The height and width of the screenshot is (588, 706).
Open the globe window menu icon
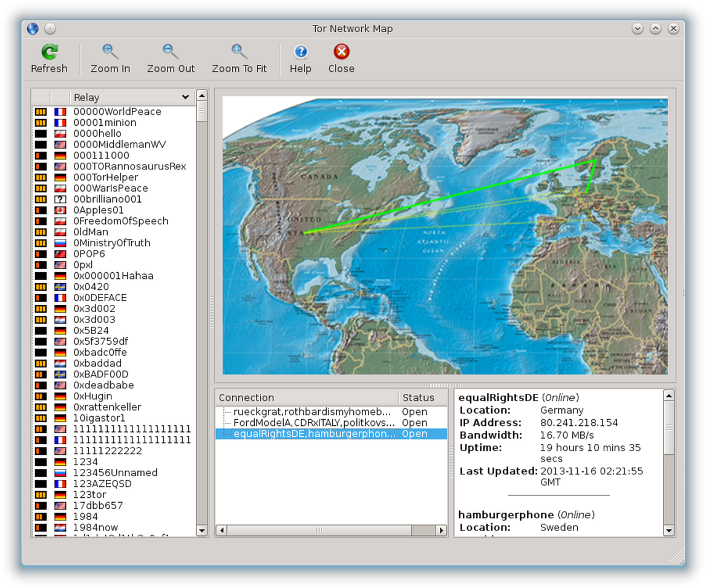click(33, 29)
